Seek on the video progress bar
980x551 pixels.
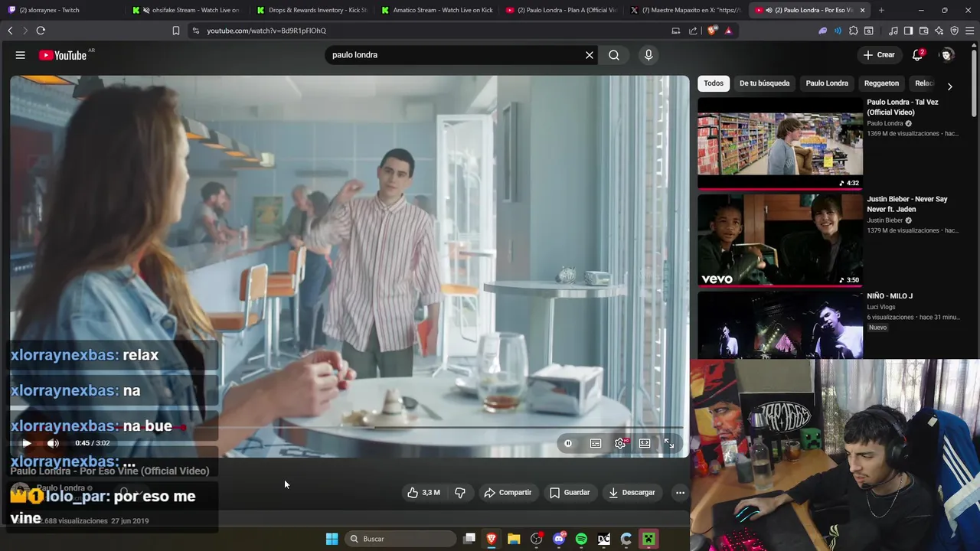346,427
